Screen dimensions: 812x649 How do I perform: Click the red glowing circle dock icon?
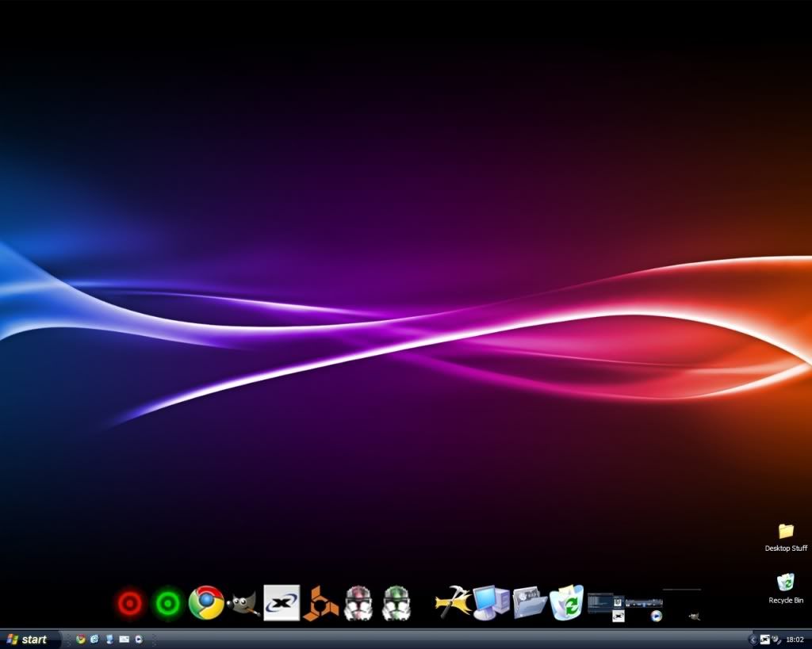130,604
